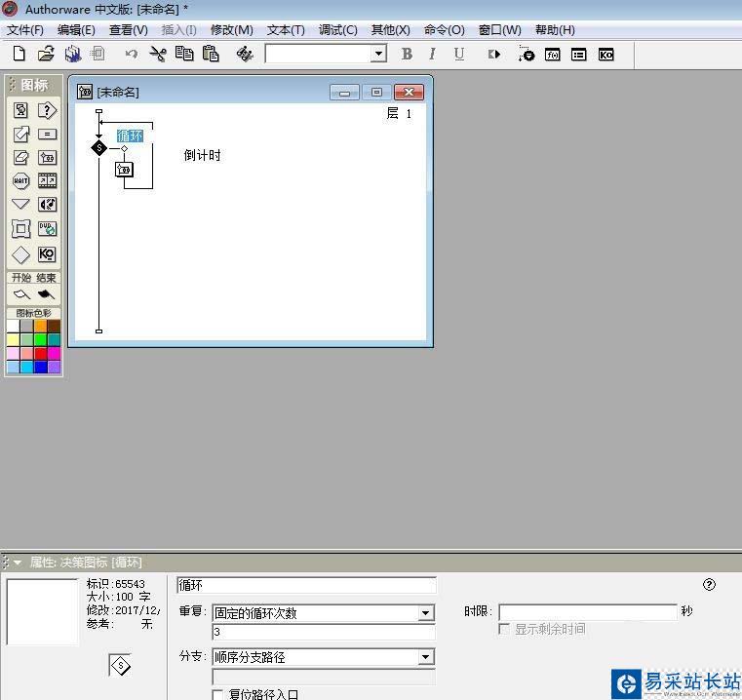The image size is (742, 700).
Task: Click the Find toolbar icon
Action: pyautogui.click(x=244, y=54)
